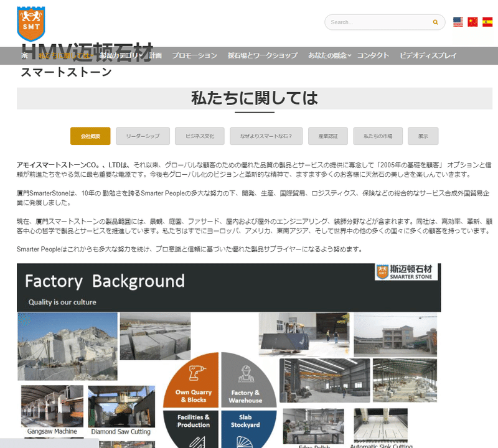This screenshot has height=448, width=498.
Task: Switch to English via US flag
Action: (x=458, y=22)
